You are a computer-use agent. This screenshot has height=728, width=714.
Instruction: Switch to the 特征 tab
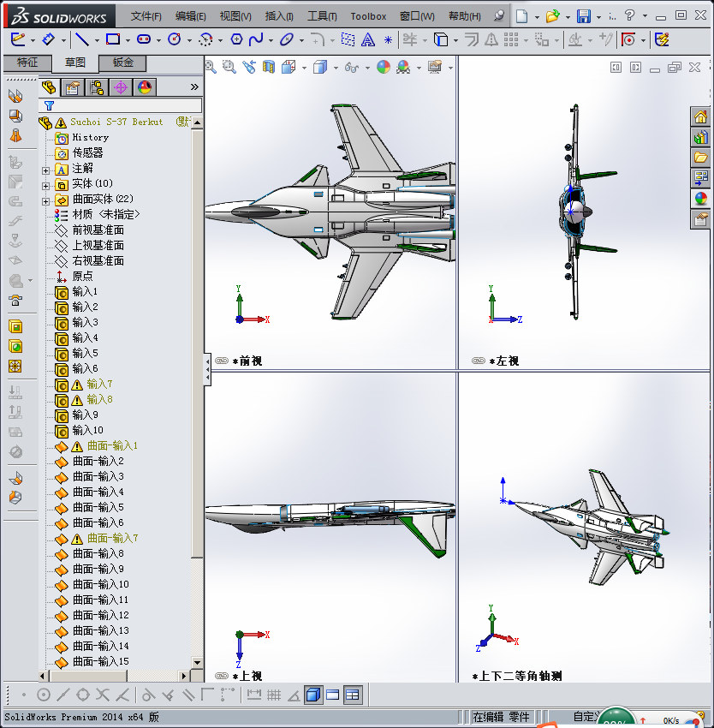click(x=27, y=63)
